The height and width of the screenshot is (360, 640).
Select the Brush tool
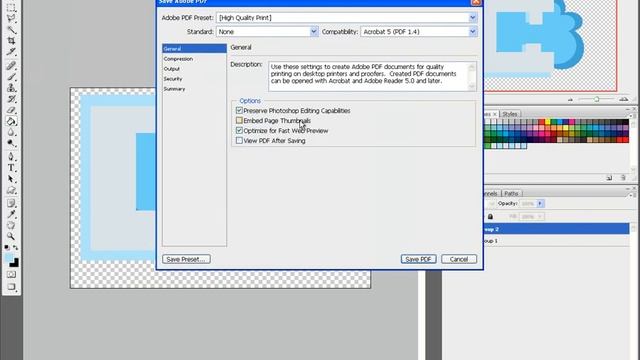[x=11, y=77]
